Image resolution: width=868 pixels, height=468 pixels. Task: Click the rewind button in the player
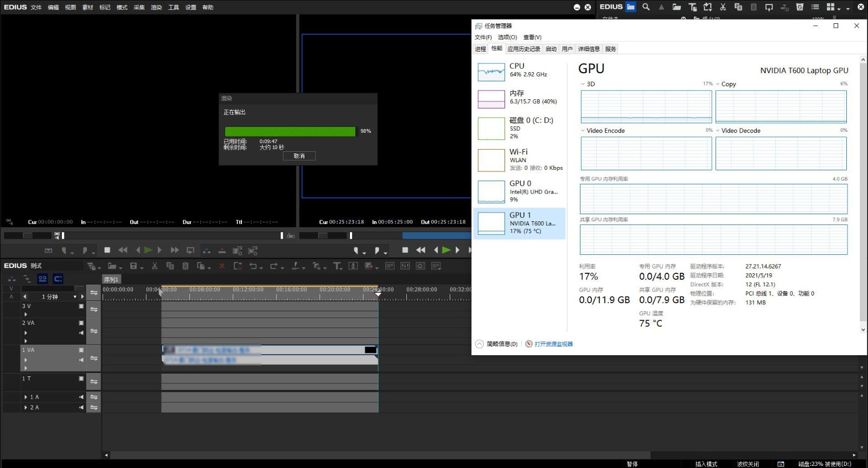click(x=123, y=250)
